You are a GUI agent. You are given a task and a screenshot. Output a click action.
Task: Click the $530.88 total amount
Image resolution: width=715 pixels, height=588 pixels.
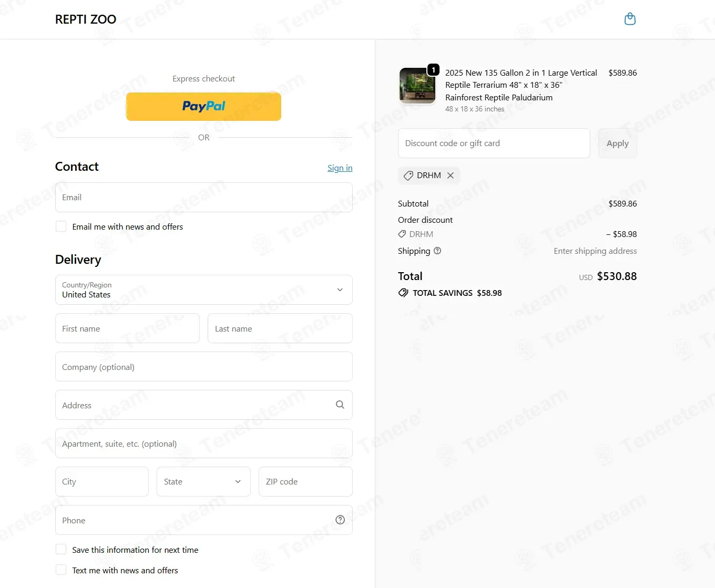[x=617, y=276]
